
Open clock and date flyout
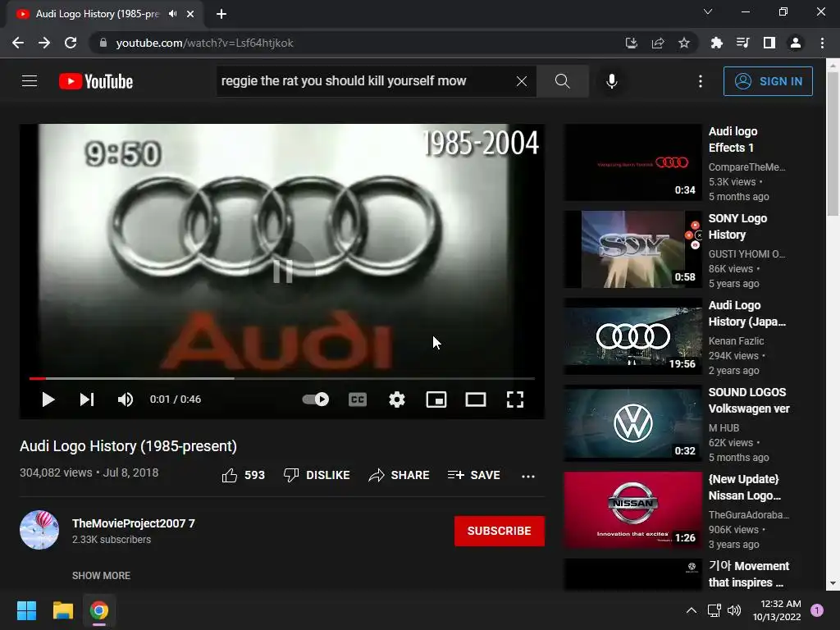tap(777, 610)
